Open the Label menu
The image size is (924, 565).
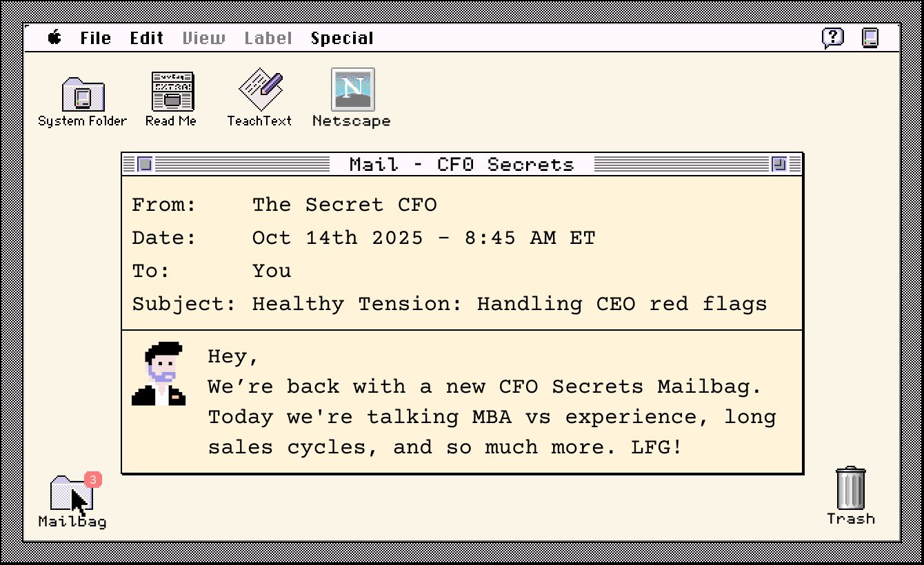pos(268,39)
